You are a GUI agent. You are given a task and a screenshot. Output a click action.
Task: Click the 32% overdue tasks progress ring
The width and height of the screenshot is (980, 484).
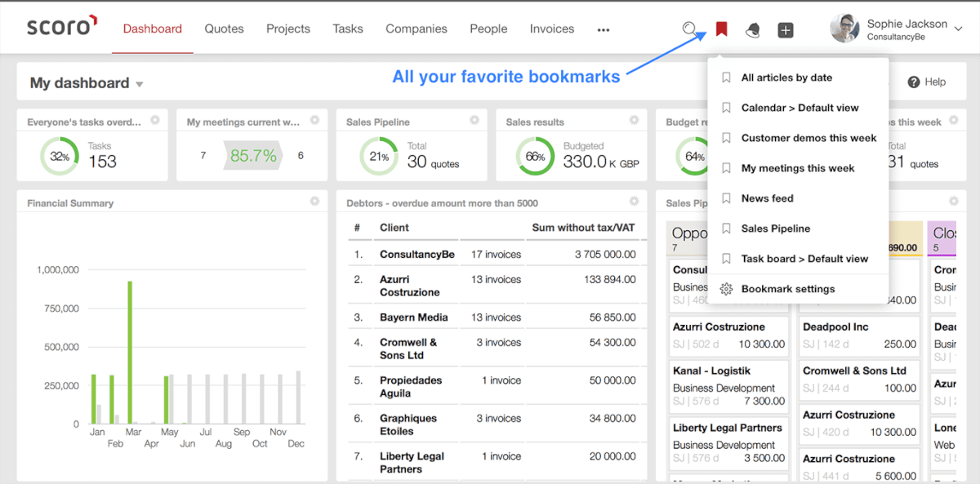pos(60,157)
